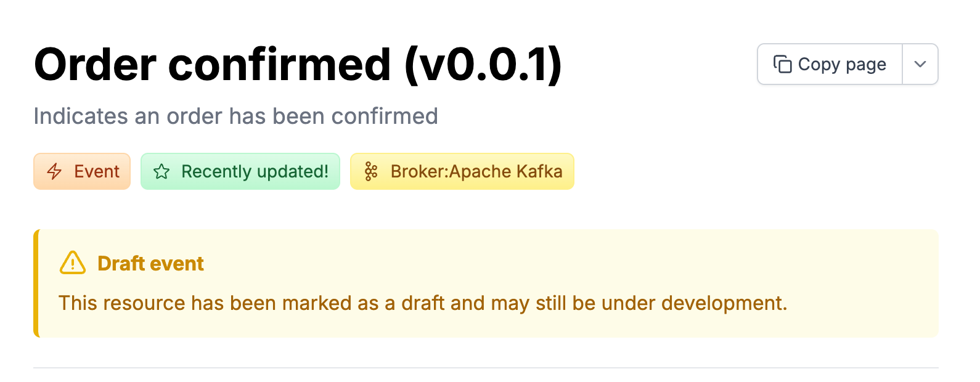
Task: Click the horizontal divider below draft notice
Action: point(486,368)
